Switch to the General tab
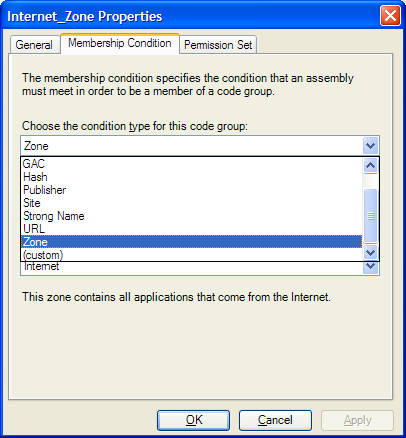406x438 pixels. point(35,45)
